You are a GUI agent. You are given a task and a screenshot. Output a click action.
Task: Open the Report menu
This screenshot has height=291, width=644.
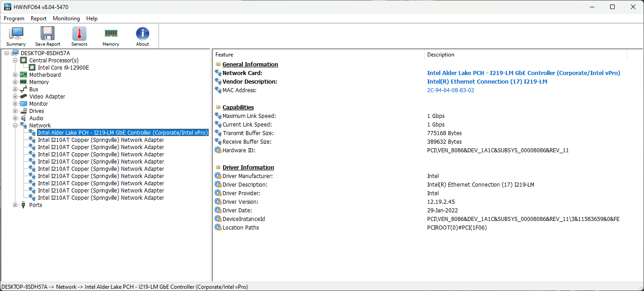pyautogui.click(x=39, y=19)
